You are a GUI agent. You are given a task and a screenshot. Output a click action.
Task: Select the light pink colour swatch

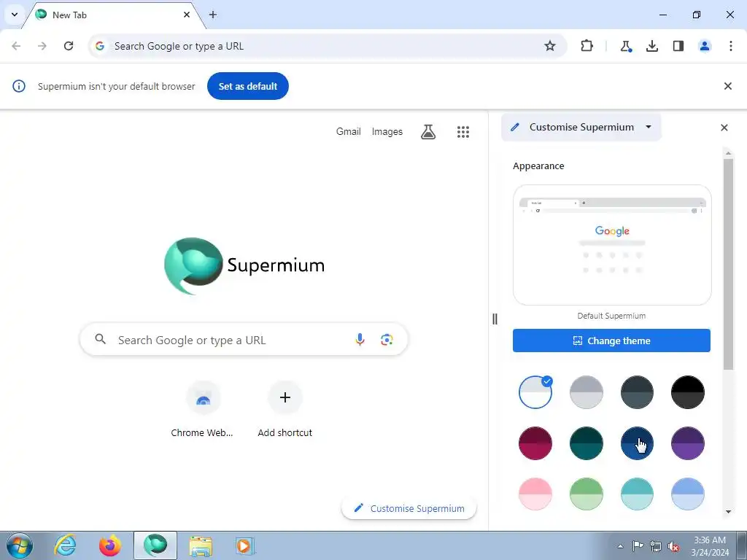[x=535, y=494]
